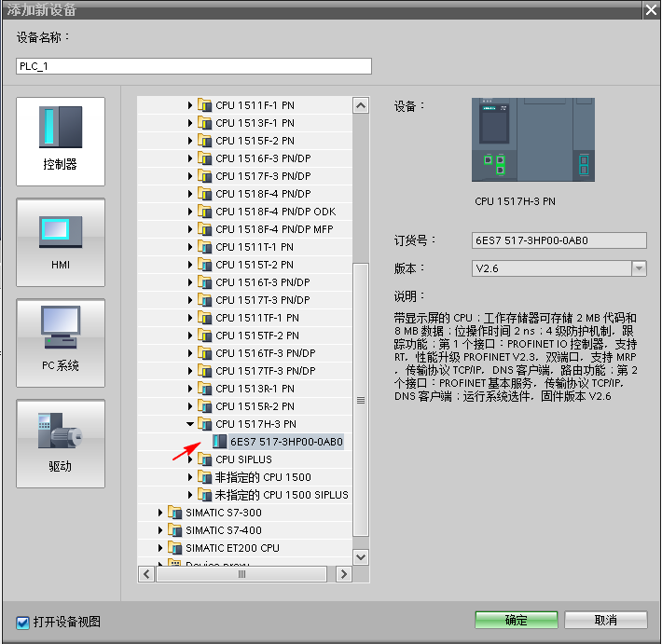Click the vertical scrollbar thumb of device tree
662x644 pixels.
click(361, 400)
